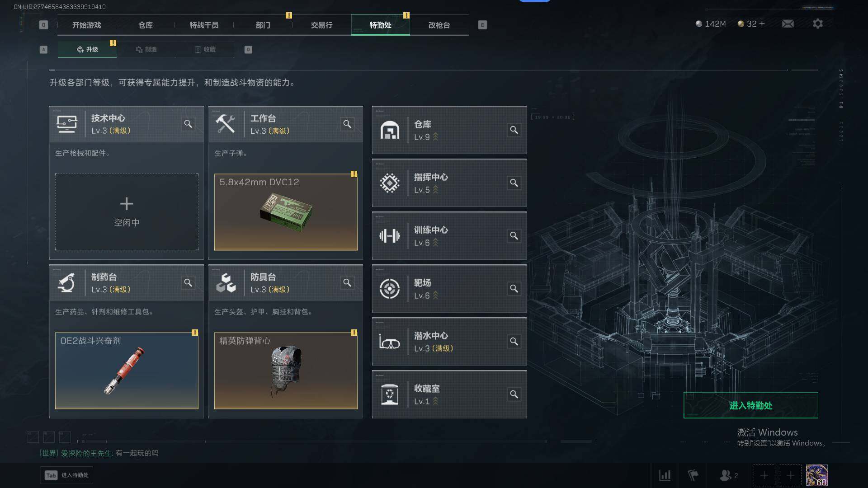Open the friends list icon
Image resolution: width=868 pixels, height=488 pixels.
coord(728,475)
